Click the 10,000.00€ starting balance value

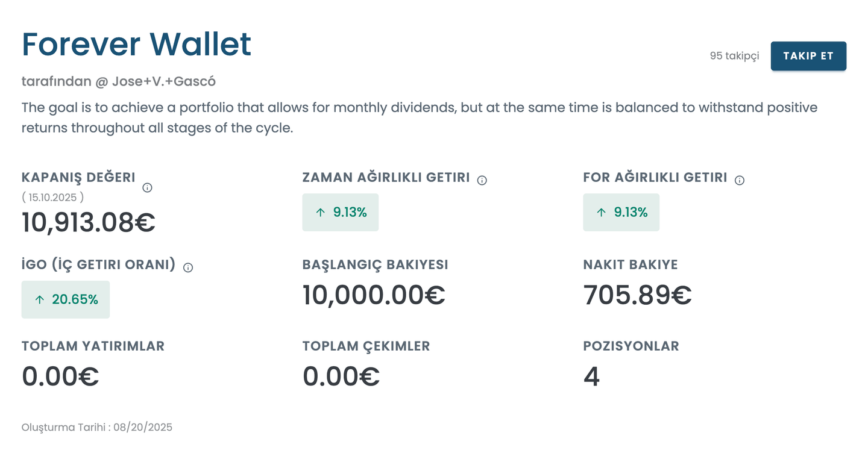point(374,295)
